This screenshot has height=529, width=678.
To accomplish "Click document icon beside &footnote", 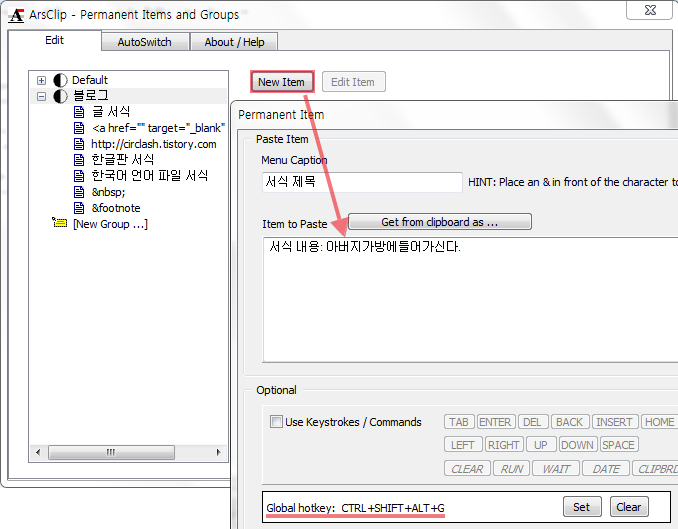I will 79,208.
